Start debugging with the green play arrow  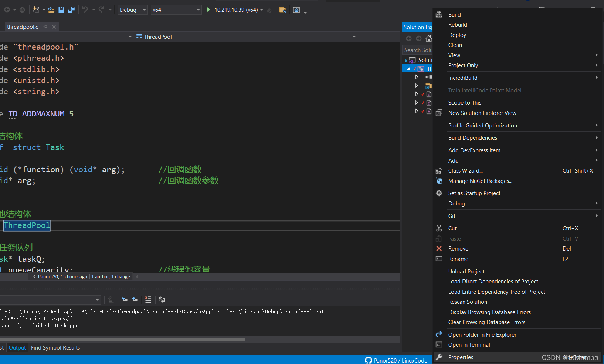[208, 10]
